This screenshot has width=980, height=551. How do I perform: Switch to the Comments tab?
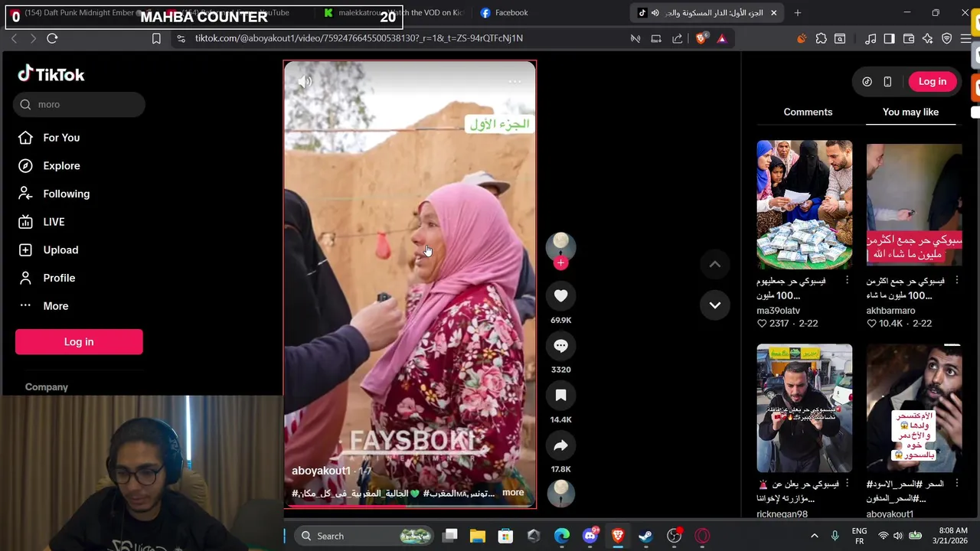point(808,112)
